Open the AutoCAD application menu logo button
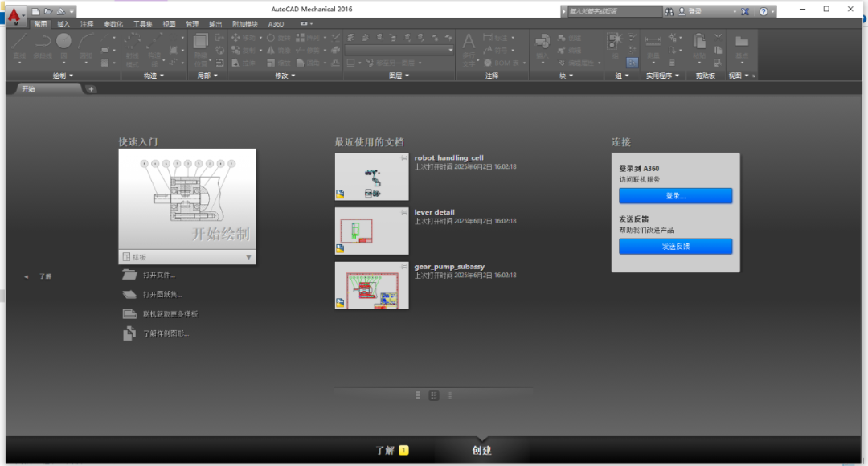This screenshot has height=466, width=868. [x=14, y=13]
